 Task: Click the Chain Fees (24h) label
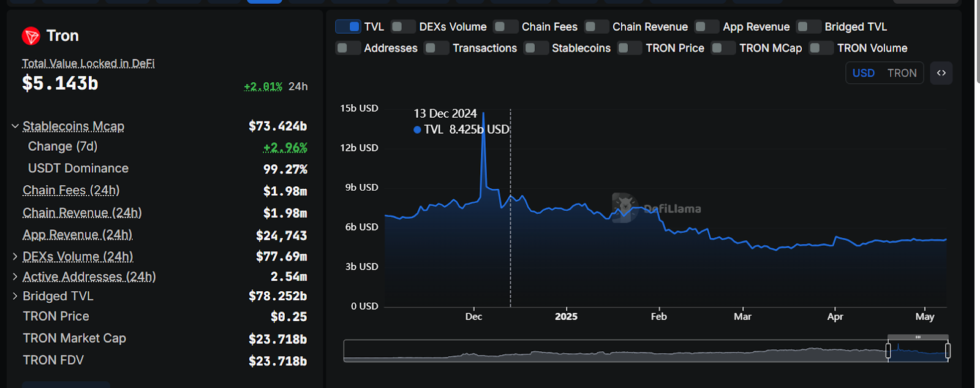71,191
